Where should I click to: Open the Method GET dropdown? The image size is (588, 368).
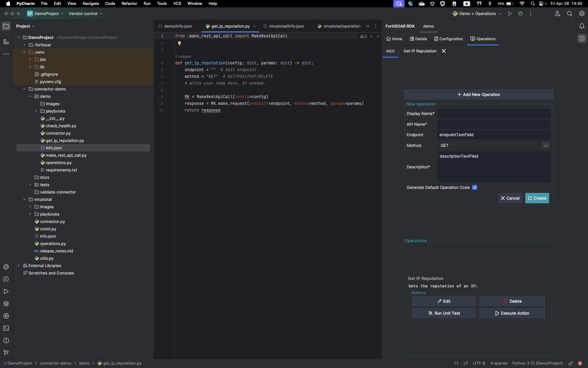494,146
